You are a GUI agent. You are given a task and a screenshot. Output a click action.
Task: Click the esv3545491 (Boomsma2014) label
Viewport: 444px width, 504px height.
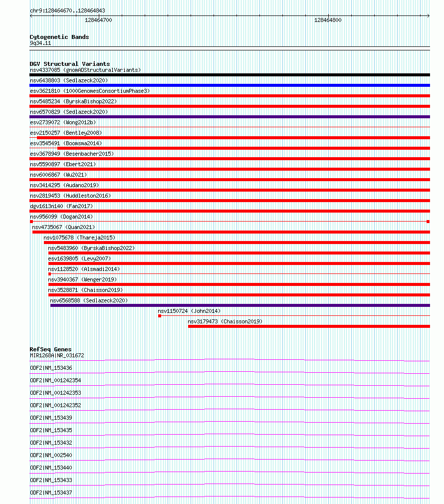[x=66, y=143]
